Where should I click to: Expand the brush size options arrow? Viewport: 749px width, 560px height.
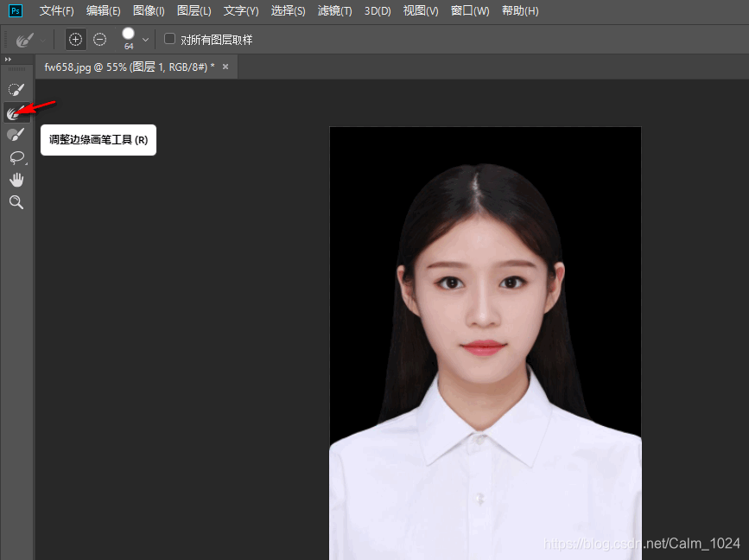pos(145,40)
